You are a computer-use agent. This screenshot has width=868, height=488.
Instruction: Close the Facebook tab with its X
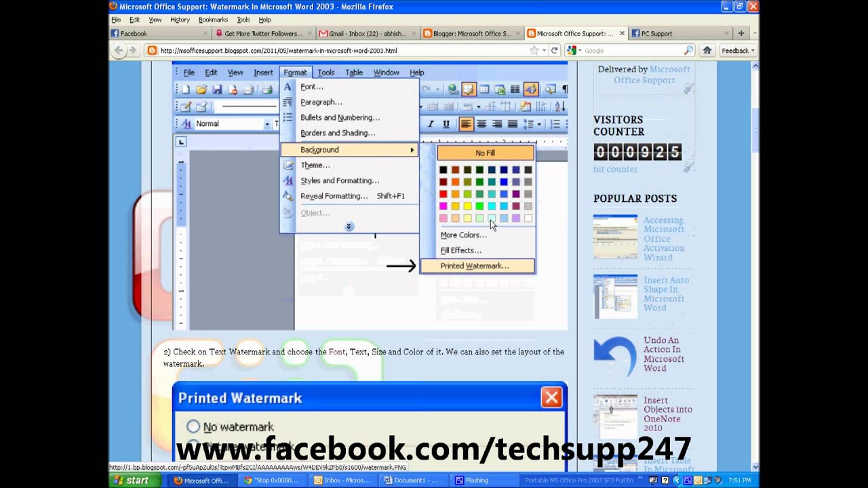coord(205,33)
